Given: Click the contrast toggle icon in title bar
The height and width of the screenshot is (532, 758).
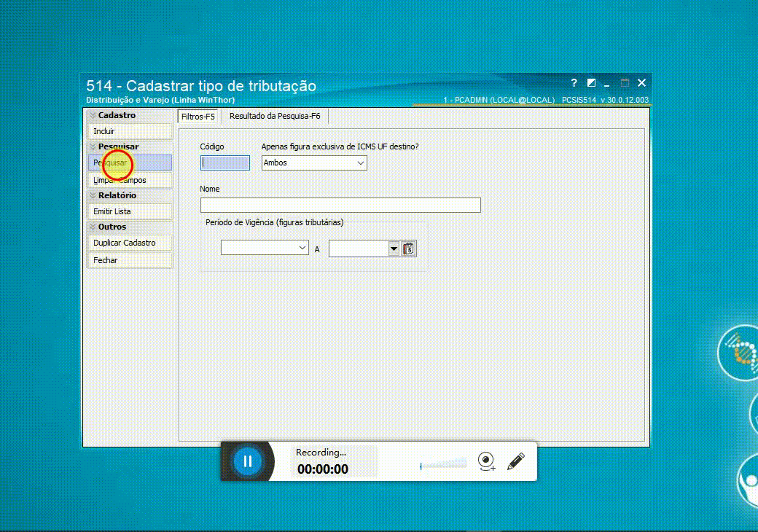Looking at the screenshot, I should 591,82.
